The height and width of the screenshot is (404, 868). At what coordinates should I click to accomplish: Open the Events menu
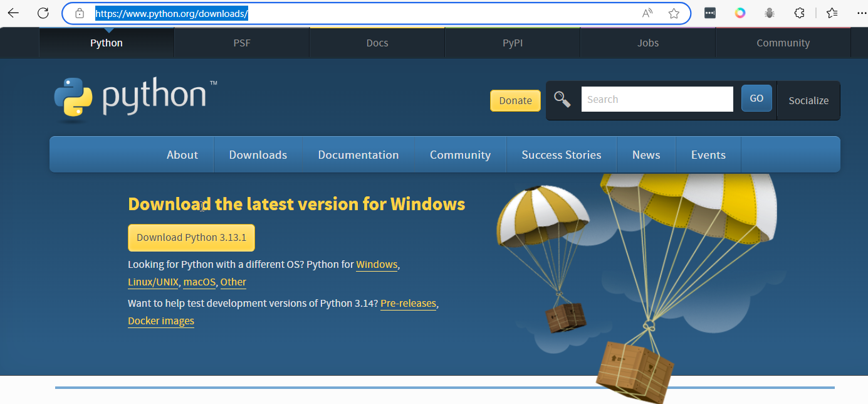click(708, 155)
